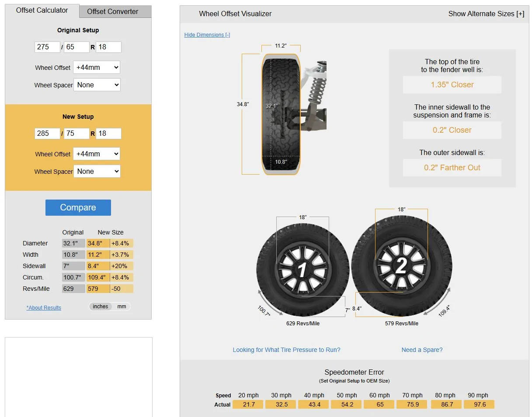
Task: Show Alternate Sizes in the visualizer
Action: [486, 14]
